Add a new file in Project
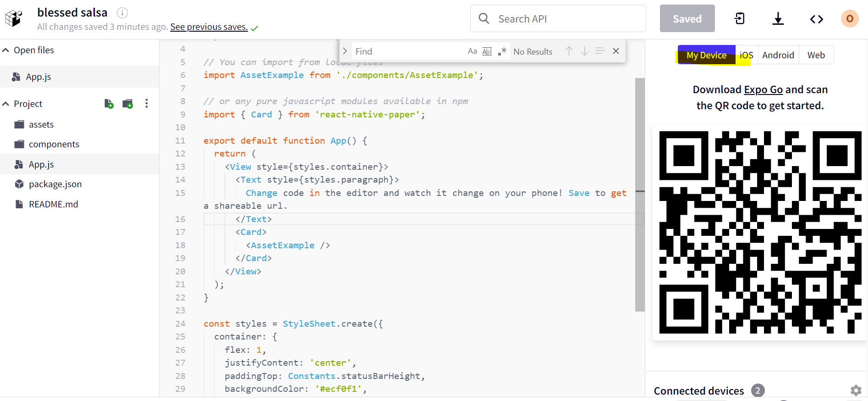 (109, 104)
